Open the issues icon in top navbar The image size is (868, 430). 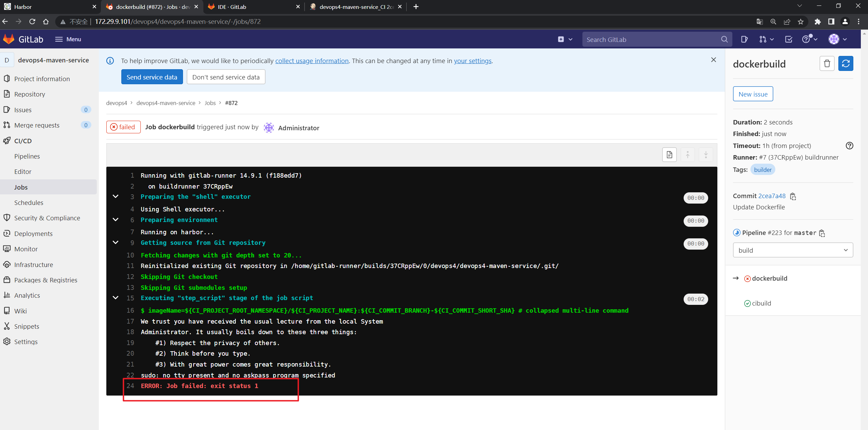click(x=744, y=39)
